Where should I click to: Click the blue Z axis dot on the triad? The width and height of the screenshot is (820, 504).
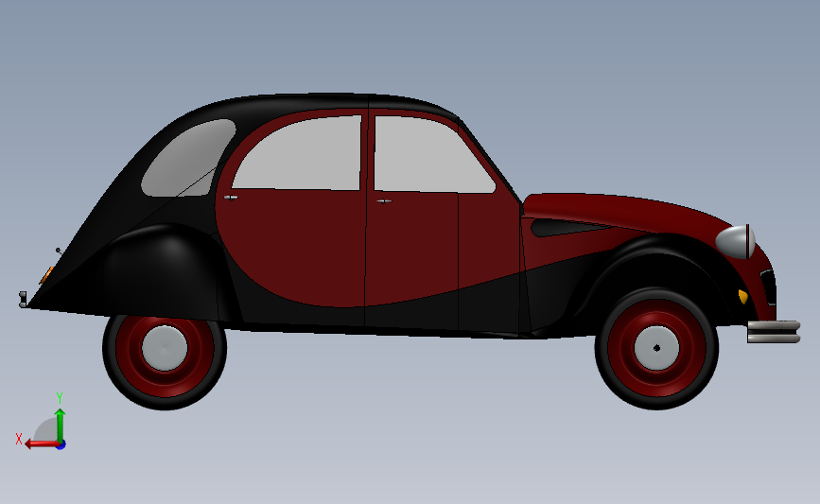[61, 445]
